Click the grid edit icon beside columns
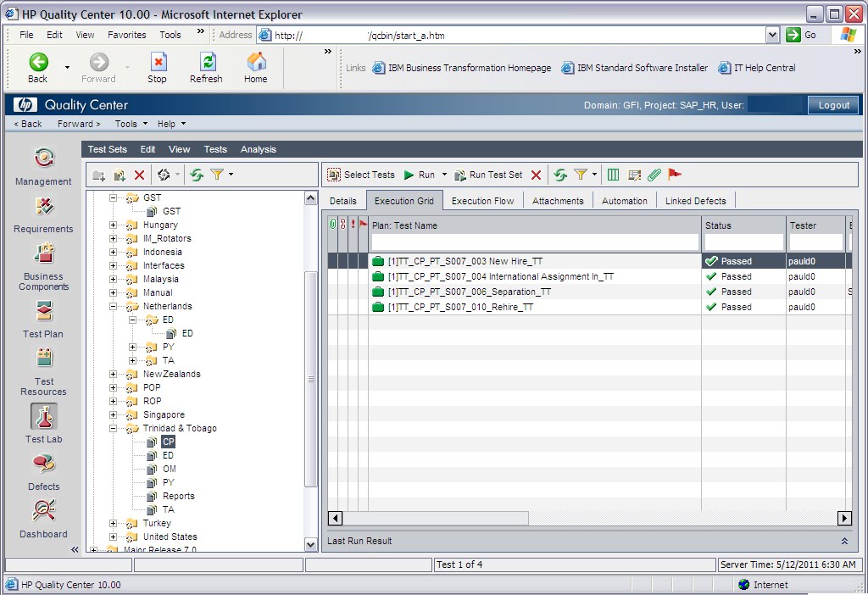The height and width of the screenshot is (595, 868). pos(634,175)
